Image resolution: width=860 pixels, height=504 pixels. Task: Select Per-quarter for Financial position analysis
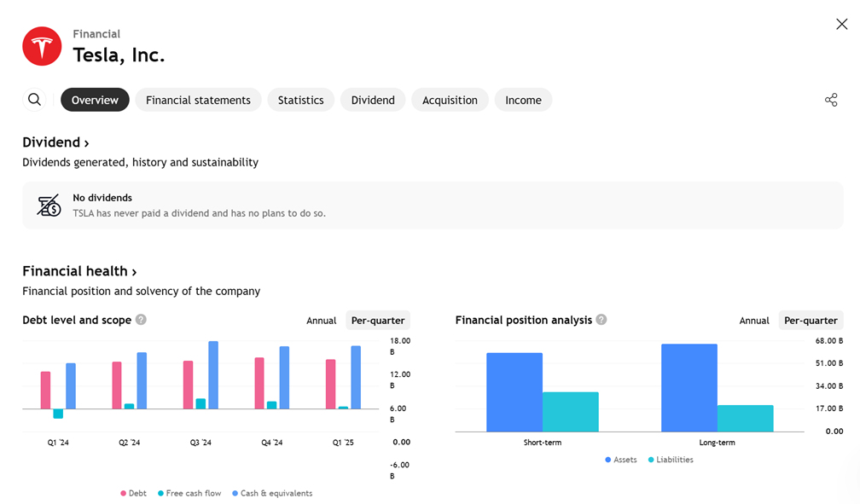(x=811, y=321)
